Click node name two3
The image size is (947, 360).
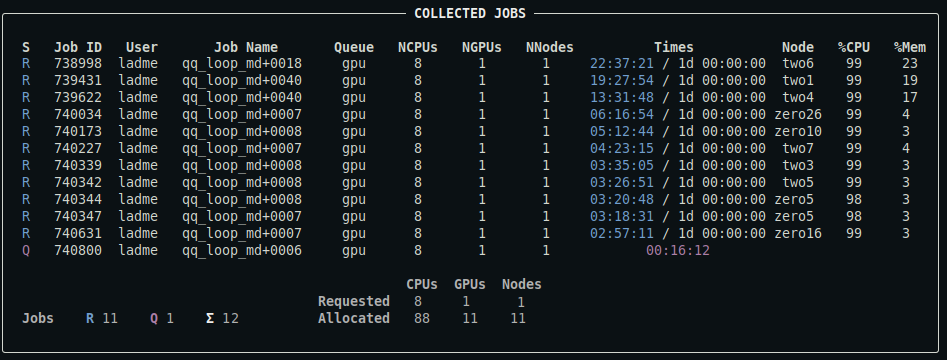pyautogui.click(x=798, y=165)
